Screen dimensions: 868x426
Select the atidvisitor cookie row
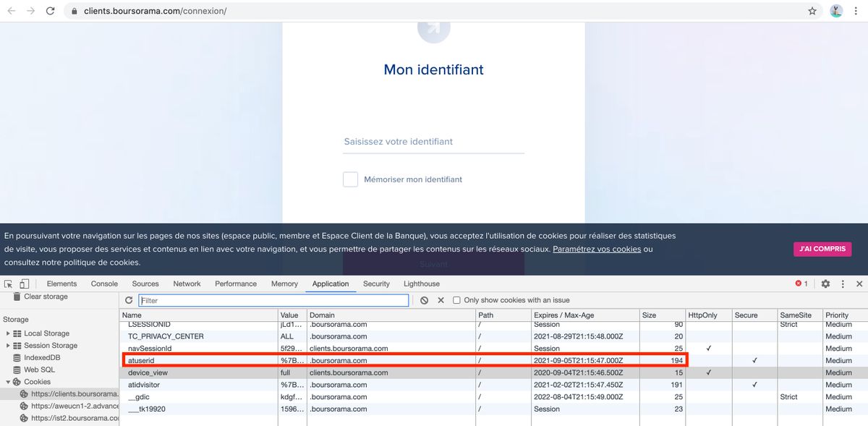point(493,385)
